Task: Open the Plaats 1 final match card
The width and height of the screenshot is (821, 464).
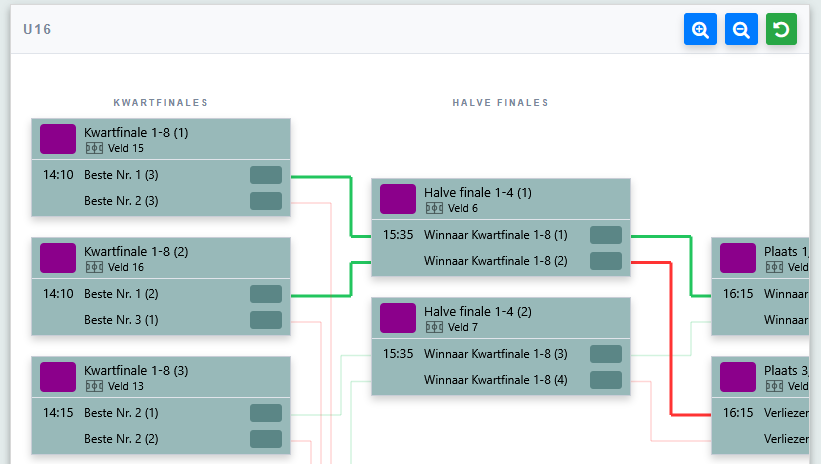Action: [x=760, y=286]
